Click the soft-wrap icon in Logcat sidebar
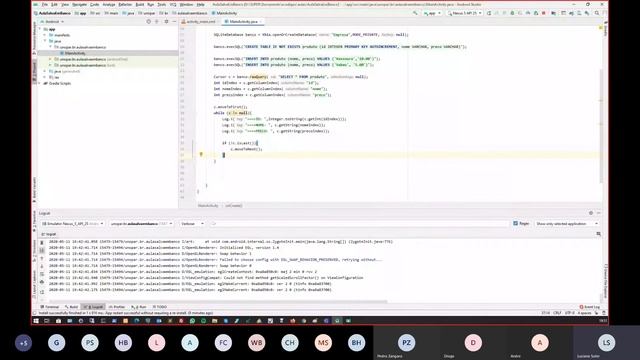Viewport: 640px width, 360px height. (42, 274)
